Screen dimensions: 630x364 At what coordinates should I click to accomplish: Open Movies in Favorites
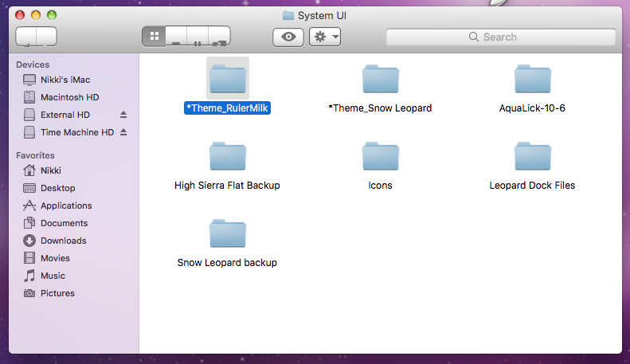74,258
